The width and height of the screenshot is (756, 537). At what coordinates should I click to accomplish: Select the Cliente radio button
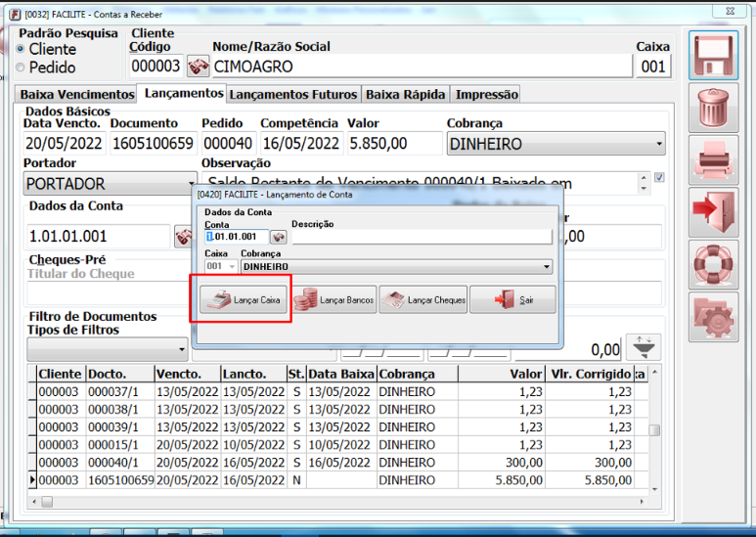tap(22, 49)
